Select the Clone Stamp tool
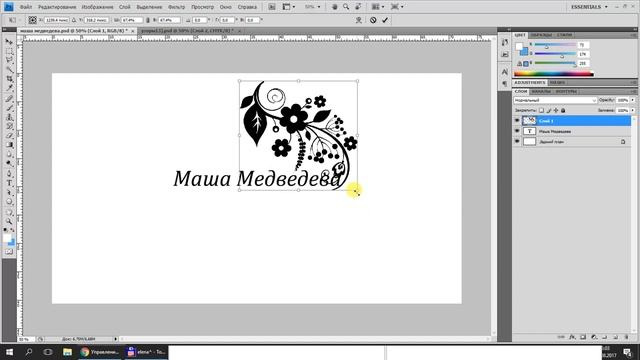 click(x=9, y=118)
